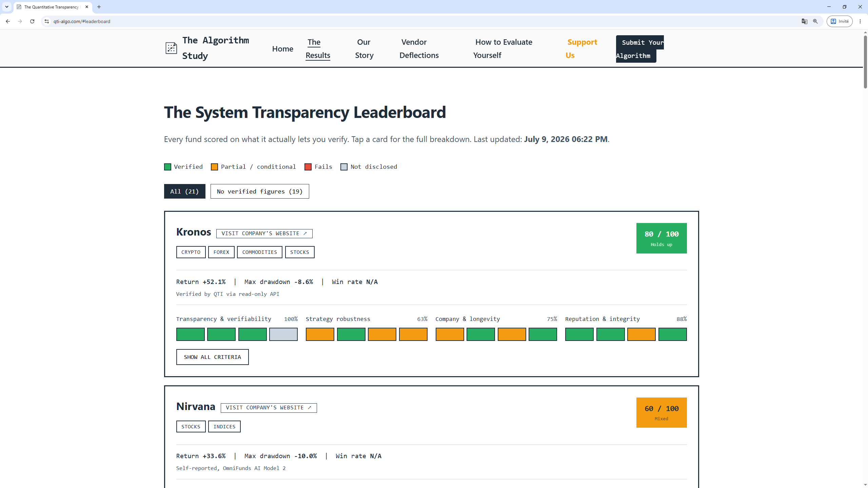This screenshot has width=868, height=488.
Task: Open Chrome three-dot menu
Action: coord(860,21)
